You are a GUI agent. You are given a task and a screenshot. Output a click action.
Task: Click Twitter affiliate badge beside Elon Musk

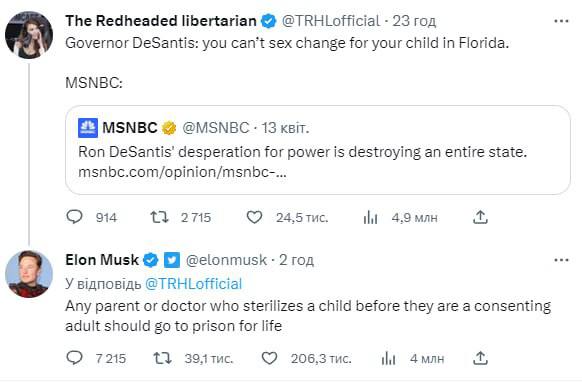[172, 260]
